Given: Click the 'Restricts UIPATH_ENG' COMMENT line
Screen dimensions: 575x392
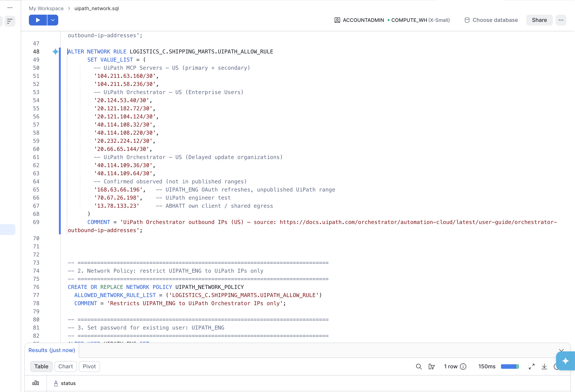Looking at the screenshot, I should 180,303.
